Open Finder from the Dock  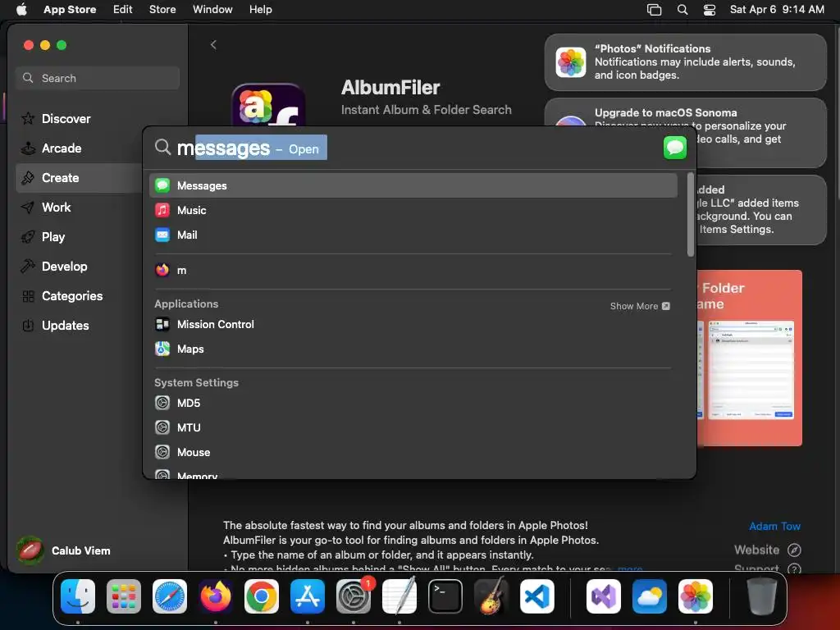click(x=78, y=596)
